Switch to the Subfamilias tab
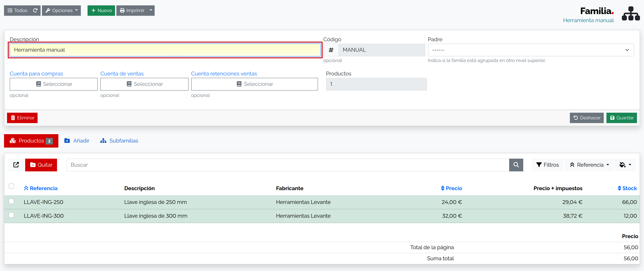This screenshot has height=271, width=644. [119, 141]
